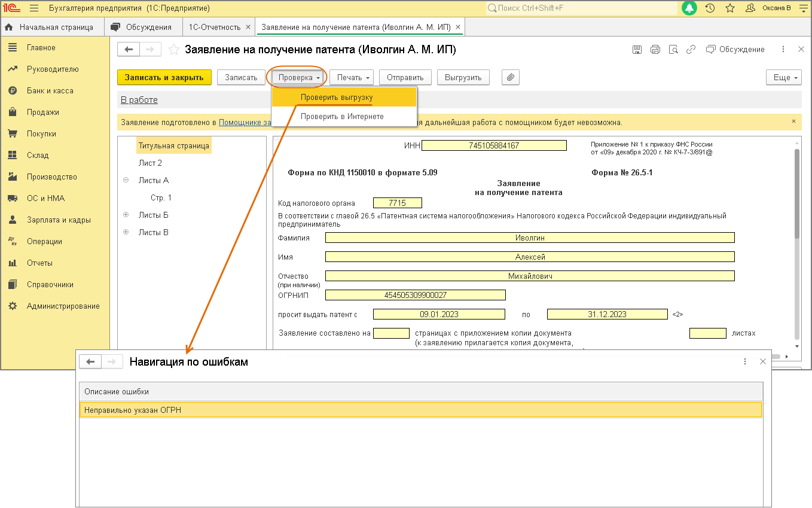Open the print preview icon
This screenshot has width=812, height=508.
click(x=673, y=50)
